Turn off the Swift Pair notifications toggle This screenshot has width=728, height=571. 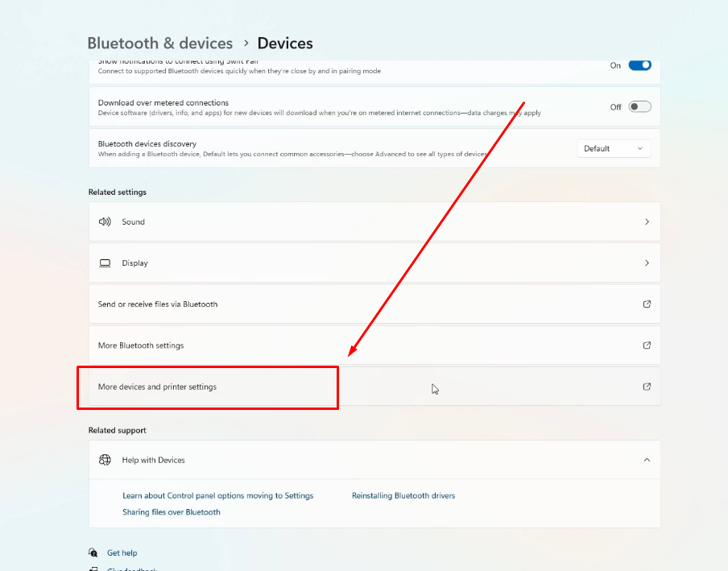pos(639,65)
